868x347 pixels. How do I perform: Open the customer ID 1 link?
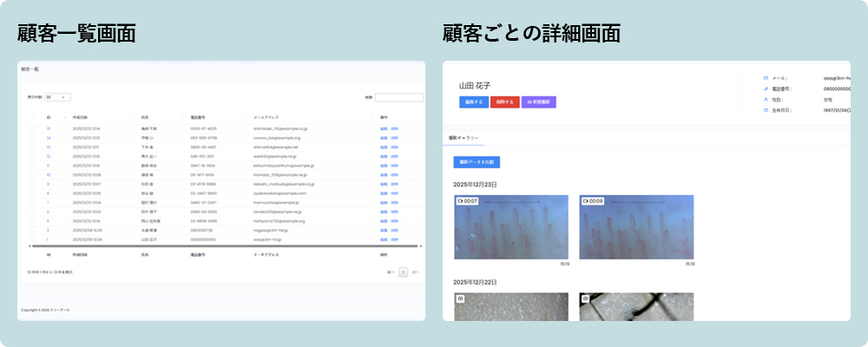point(48,239)
